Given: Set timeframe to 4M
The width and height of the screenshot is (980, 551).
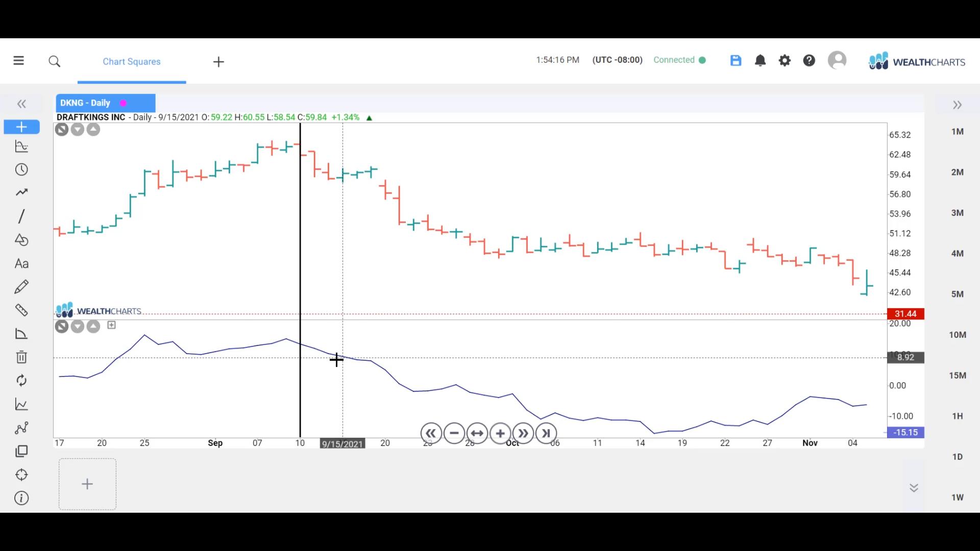Looking at the screenshot, I should coord(958,254).
